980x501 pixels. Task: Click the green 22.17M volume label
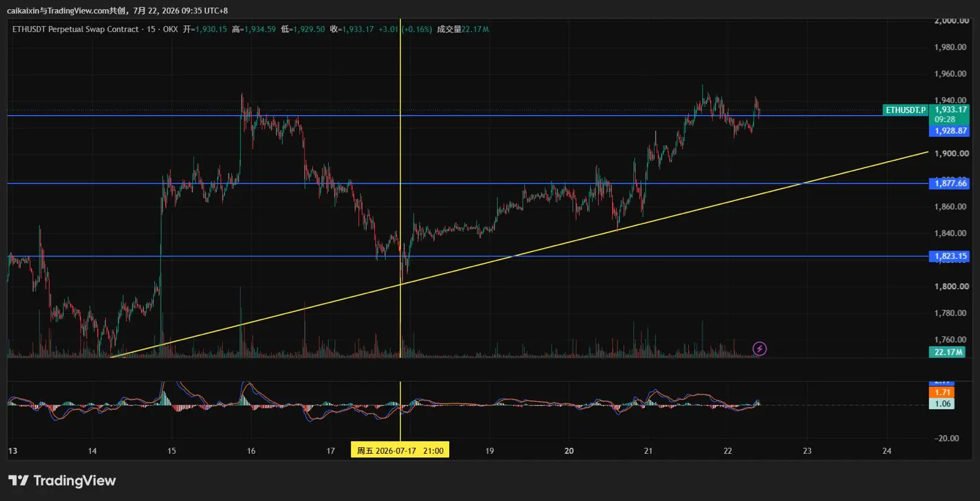(948, 352)
